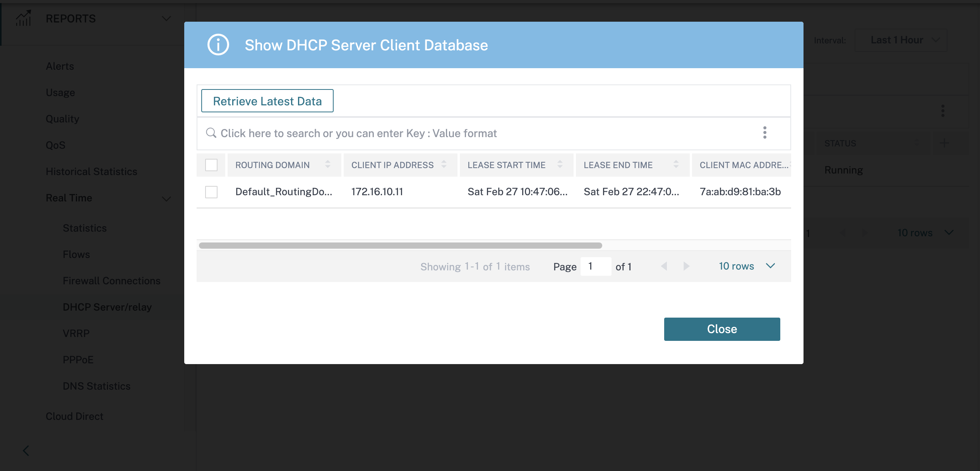The width and height of the screenshot is (980, 471).
Task: Open Quality reports menu item
Action: 62,119
